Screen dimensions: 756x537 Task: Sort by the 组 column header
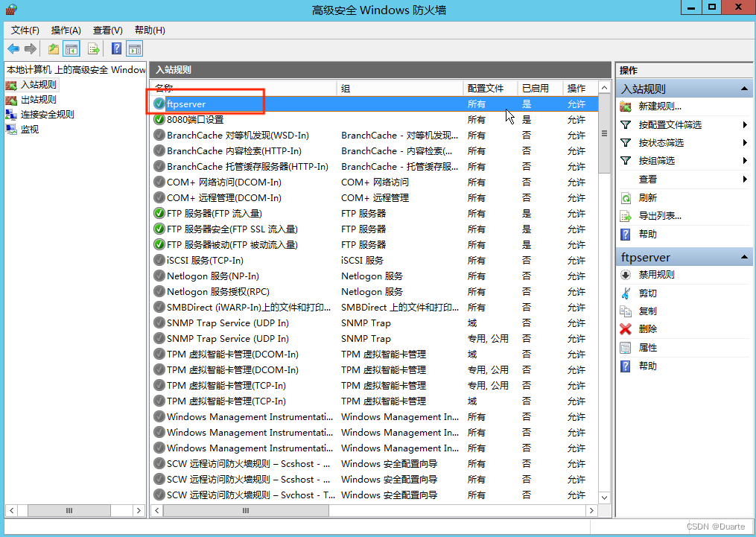coord(400,88)
